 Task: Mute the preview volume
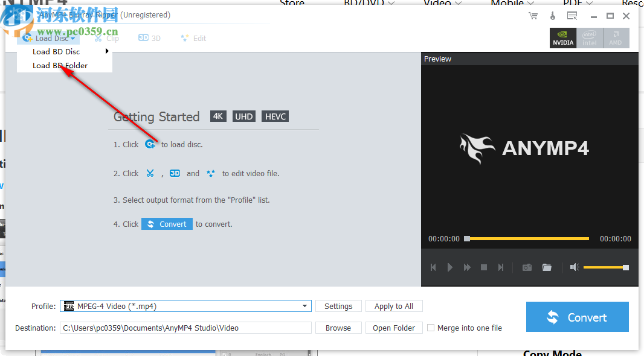pos(575,267)
